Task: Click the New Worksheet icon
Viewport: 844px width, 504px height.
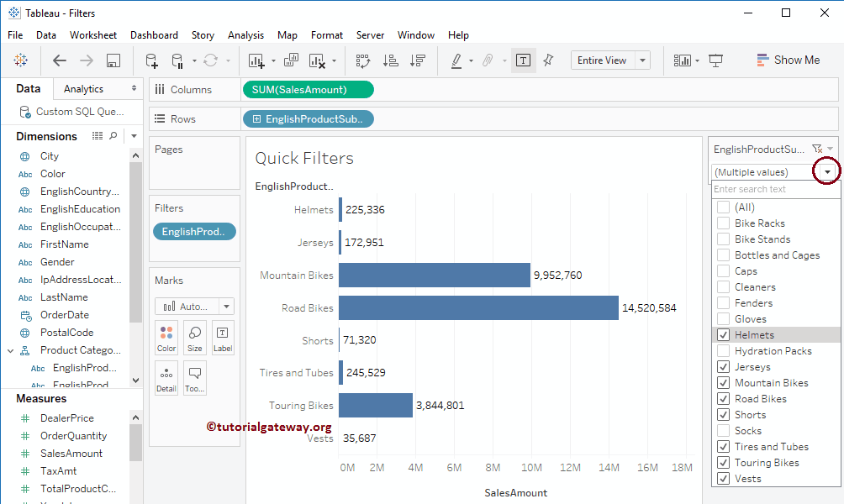Action: (256, 60)
